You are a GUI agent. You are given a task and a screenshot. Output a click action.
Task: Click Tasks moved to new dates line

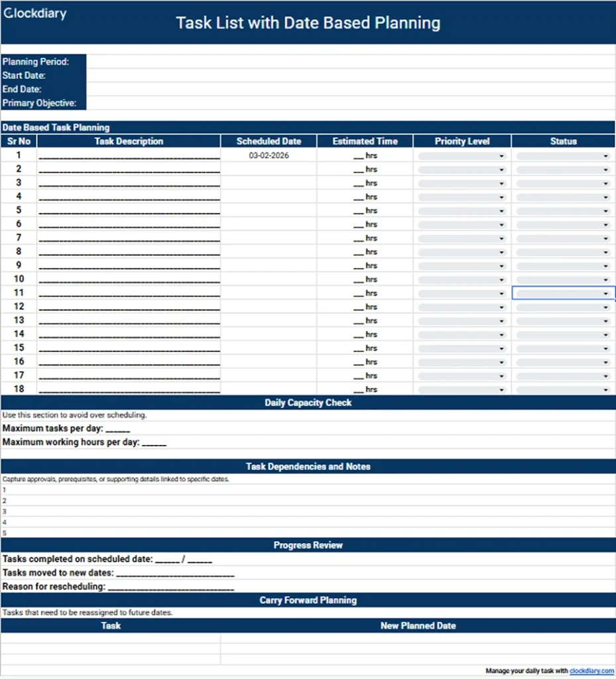[x=118, y=573]
